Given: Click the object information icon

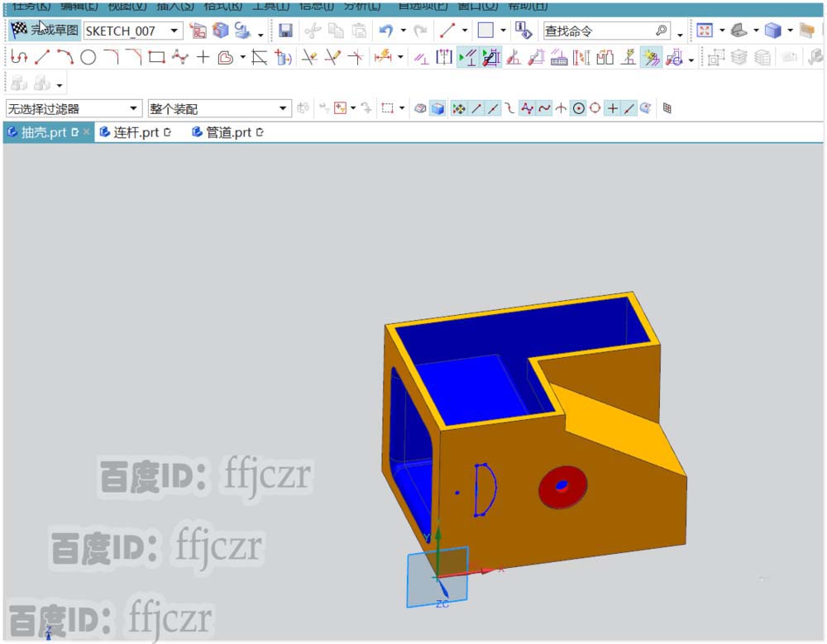Looking at the screenshot, I should (523, 31).
